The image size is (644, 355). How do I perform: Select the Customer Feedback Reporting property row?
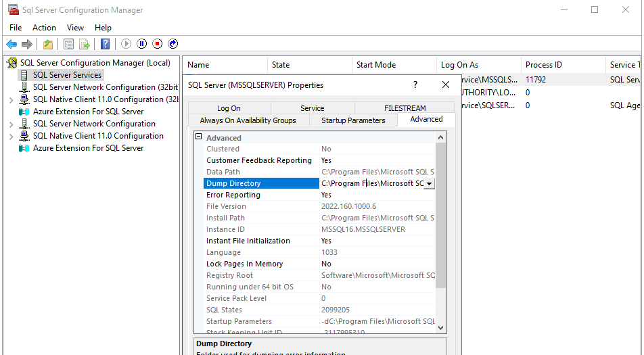[x=319, y=160]
